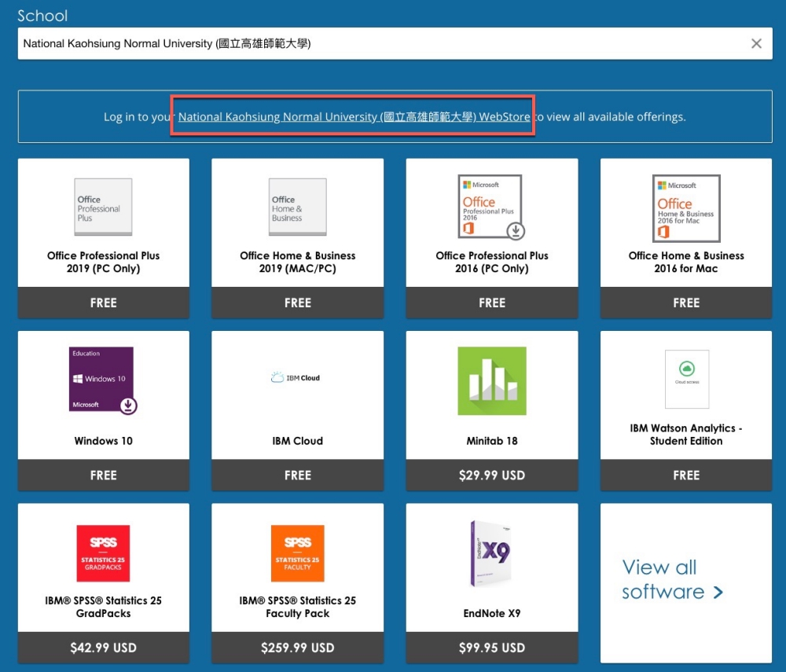
Task: Click the $29.99 USD price under Minitab 18
Action: (491, 476)
